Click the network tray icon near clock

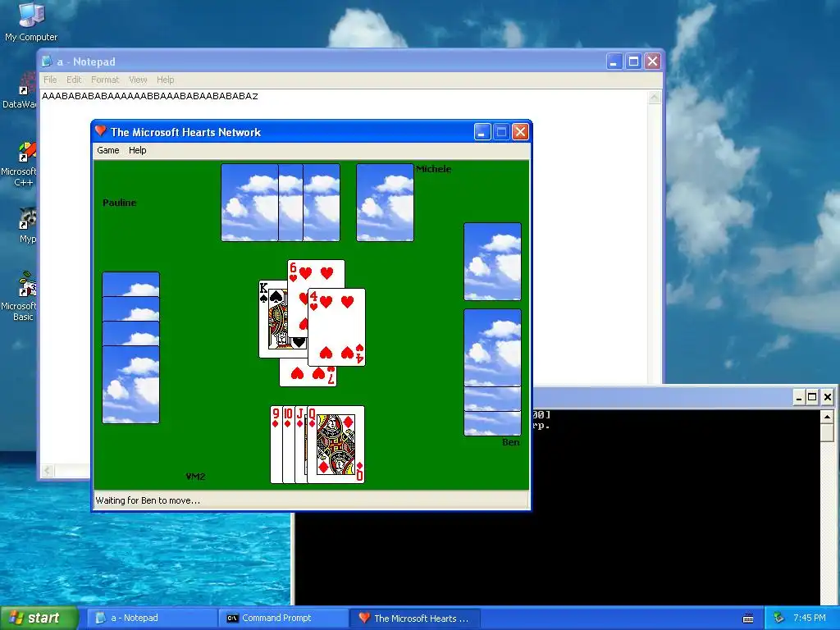779,619
